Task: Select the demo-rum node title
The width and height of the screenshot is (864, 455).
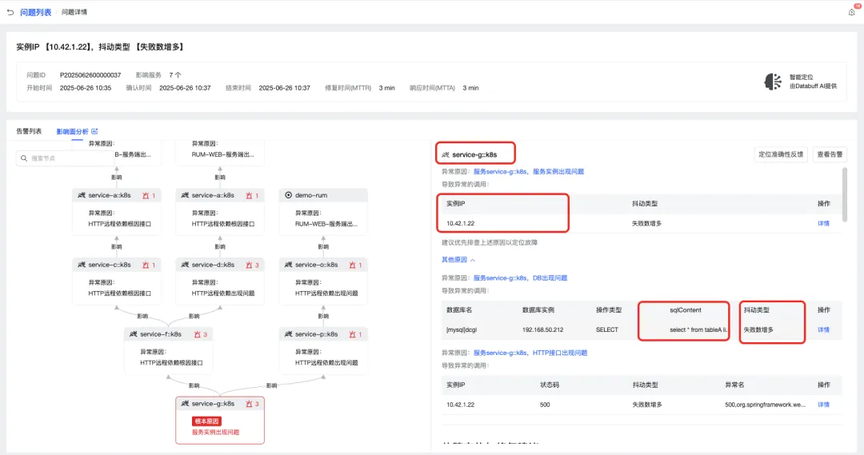Action: click(311, 195)
